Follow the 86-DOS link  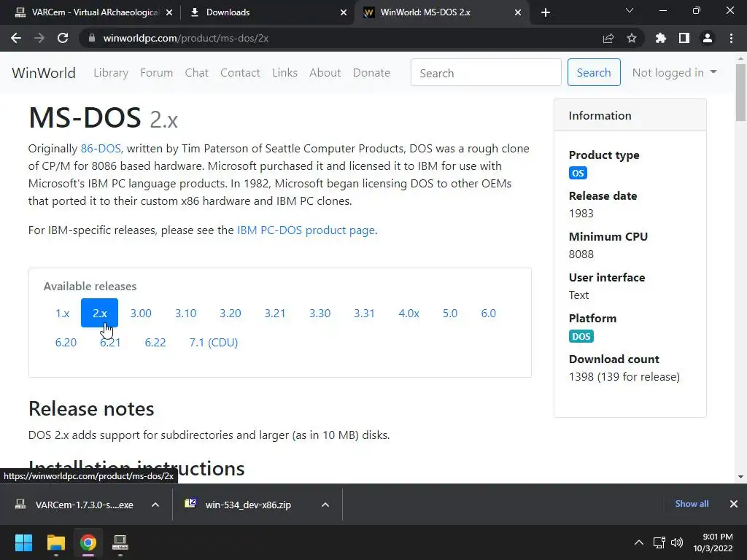(101, 149)
